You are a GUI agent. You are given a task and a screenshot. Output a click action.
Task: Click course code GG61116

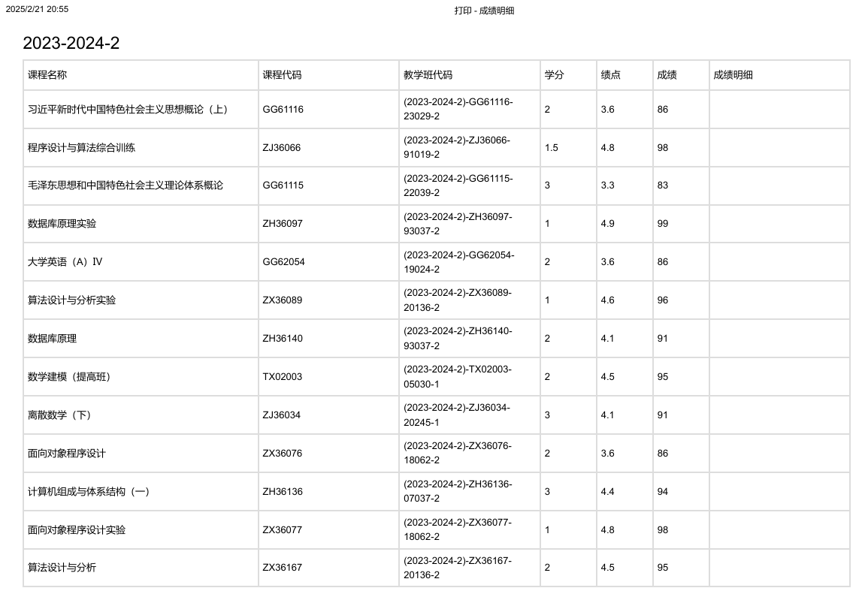(x=283, y=110)
